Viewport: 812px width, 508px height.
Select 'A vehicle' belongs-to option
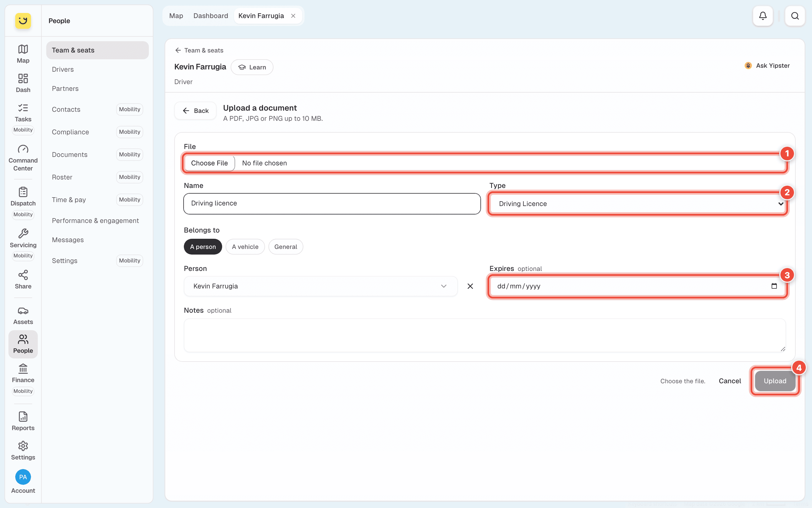tap(245, 247)
